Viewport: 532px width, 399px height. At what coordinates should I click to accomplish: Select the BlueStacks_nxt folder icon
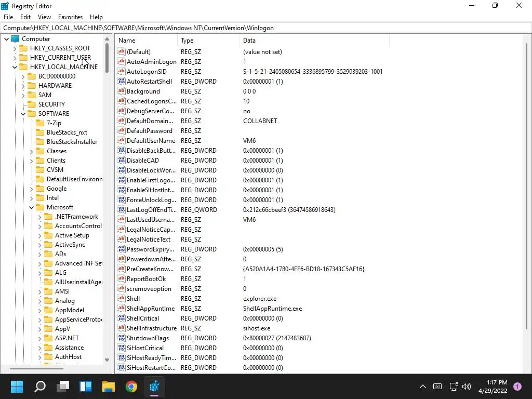[x=40, y=132]
